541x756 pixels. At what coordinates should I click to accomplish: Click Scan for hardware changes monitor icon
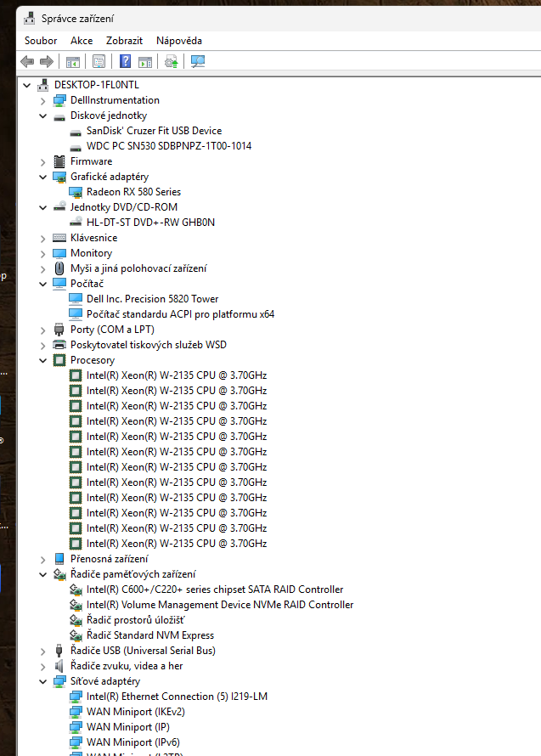coord(198,61)
